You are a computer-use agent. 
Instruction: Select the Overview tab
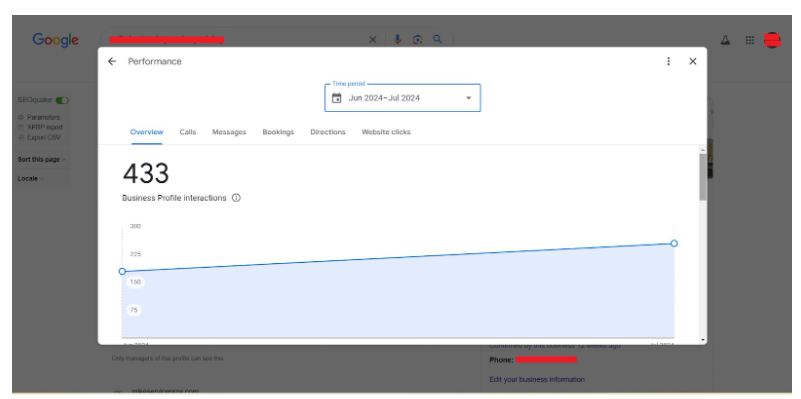pos(147,132)
